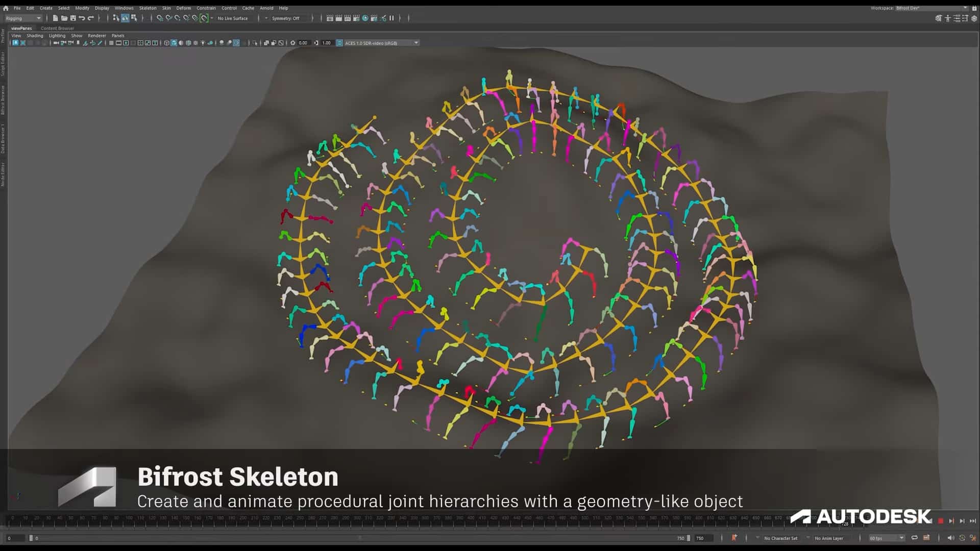Viewport: 980px width, 551px height.
Task: Toggle Symmetry off setting in status line
Action: tap(286, 18)
